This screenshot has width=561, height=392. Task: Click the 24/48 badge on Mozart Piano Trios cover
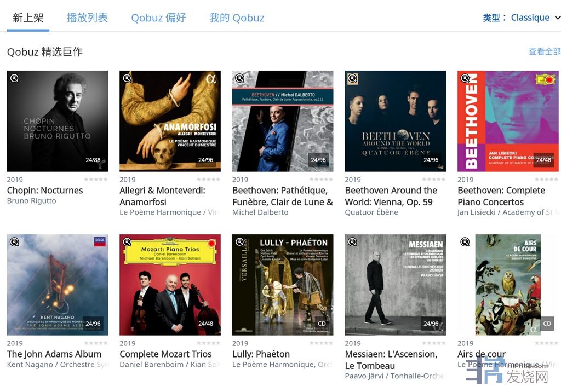[205, 324]
